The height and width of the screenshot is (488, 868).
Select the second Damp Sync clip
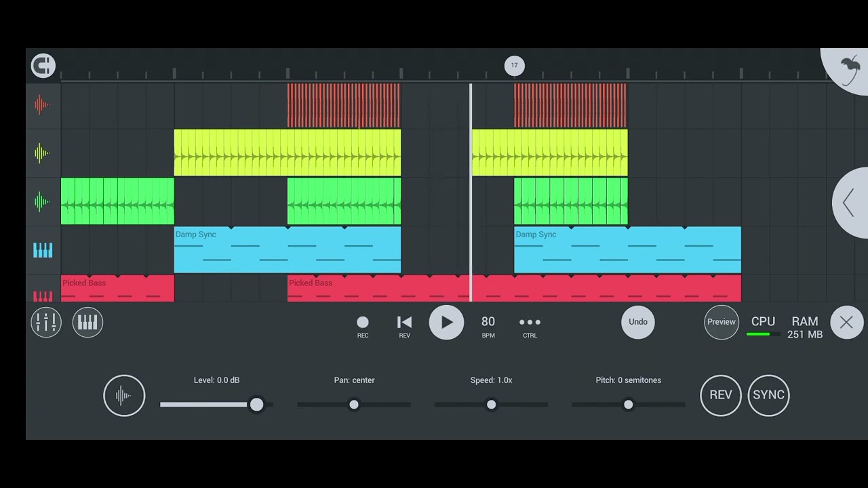(x=627, y=250)
